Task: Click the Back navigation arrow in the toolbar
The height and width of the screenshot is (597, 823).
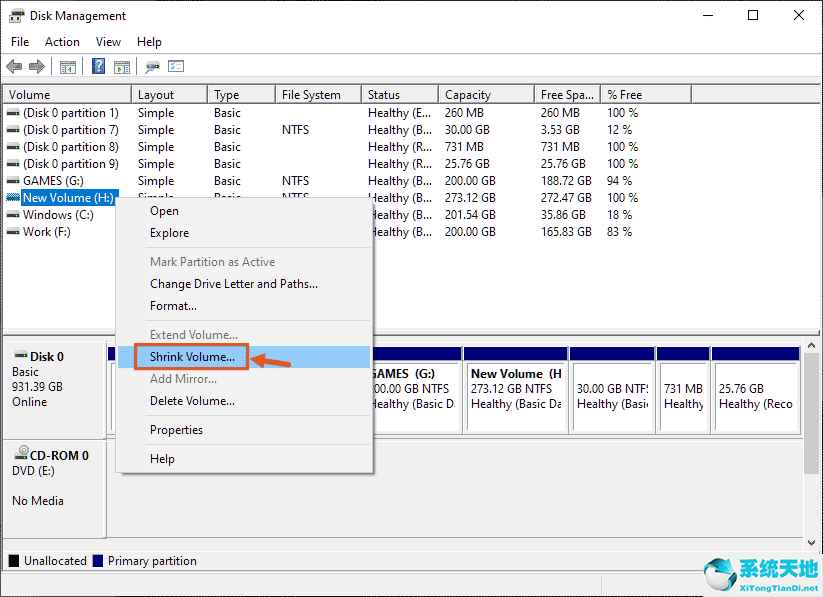Action: click(14, 66)
